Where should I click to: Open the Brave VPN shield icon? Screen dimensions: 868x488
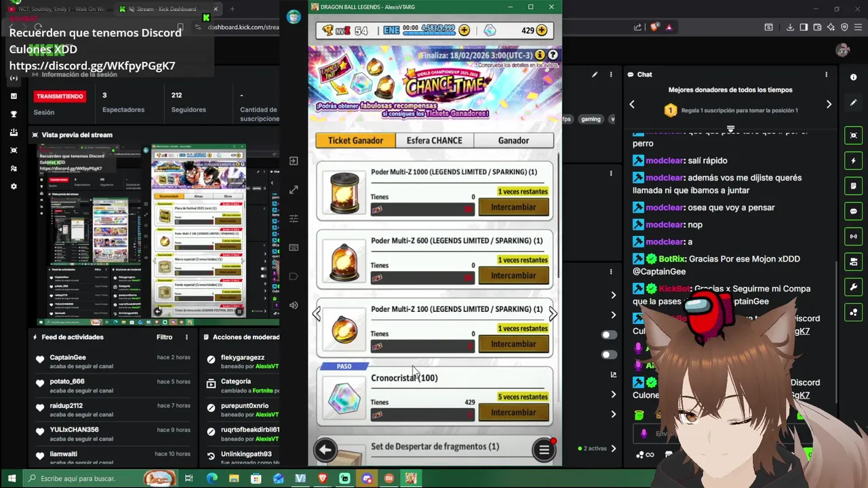[x=844, y=27]
